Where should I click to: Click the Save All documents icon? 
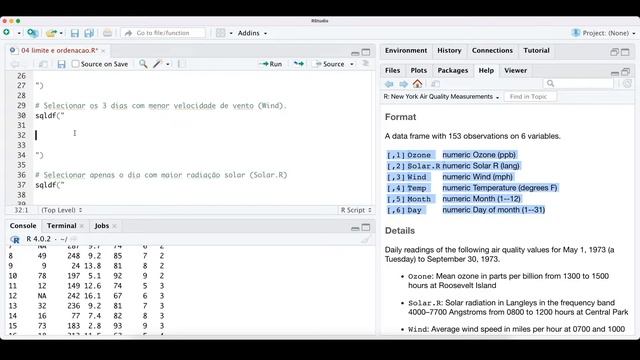(x=89, y=33)
